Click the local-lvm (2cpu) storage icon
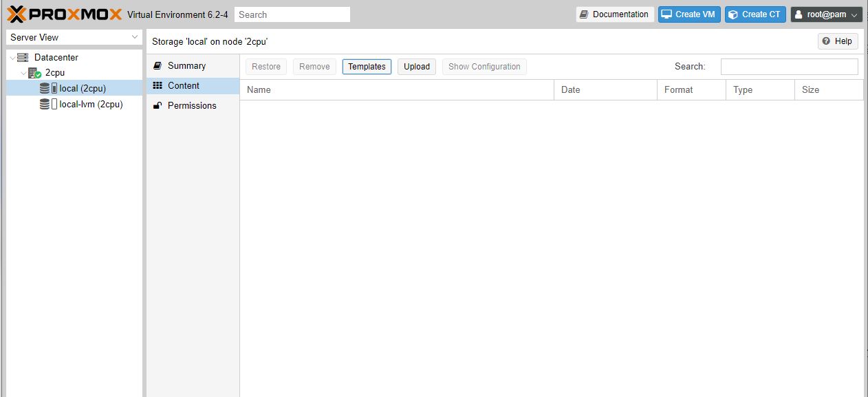The image size is (868, 397). [49, 105]
